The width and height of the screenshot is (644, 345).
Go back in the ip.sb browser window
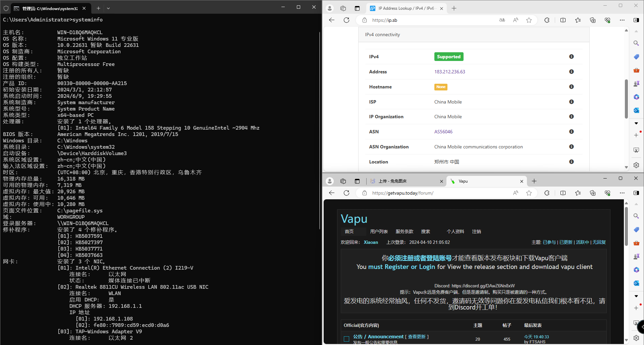332,20
